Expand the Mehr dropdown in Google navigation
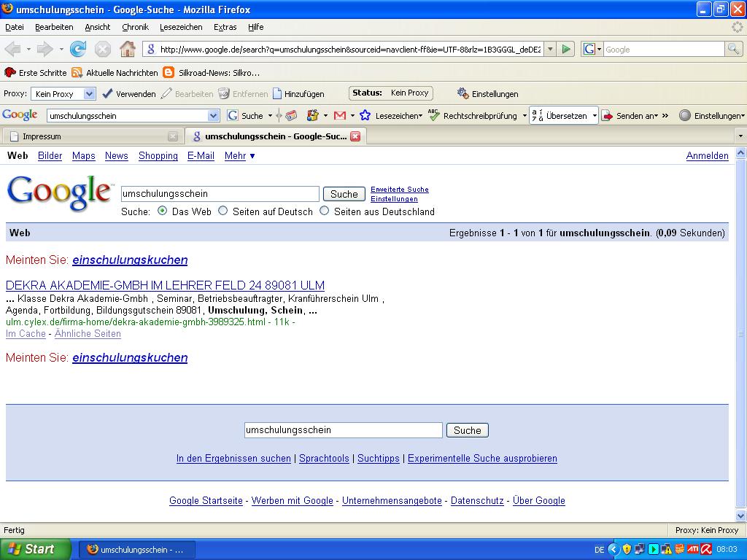The height and width of the screenshot is (560, 747). pos(239,155)
